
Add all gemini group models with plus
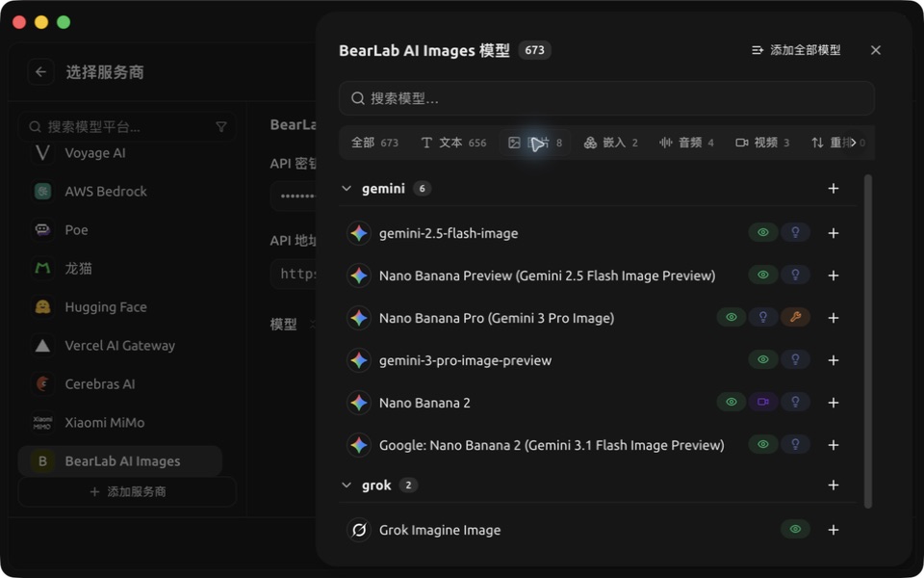pyautogui.click(x=834, y=189)
